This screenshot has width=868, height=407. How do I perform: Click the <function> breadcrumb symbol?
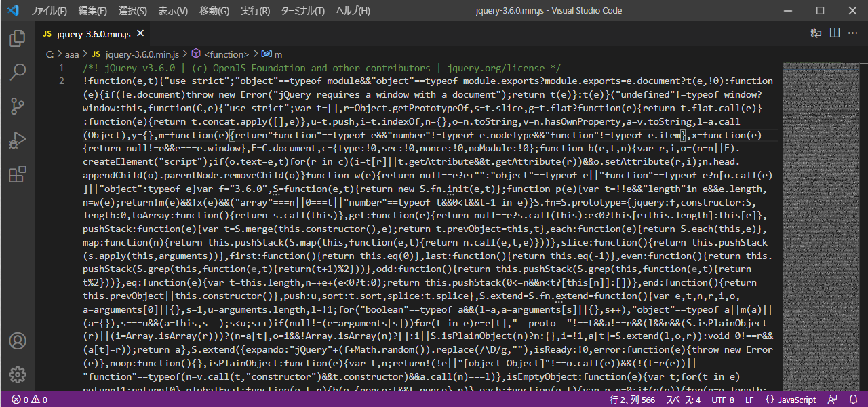pos(220,54)
